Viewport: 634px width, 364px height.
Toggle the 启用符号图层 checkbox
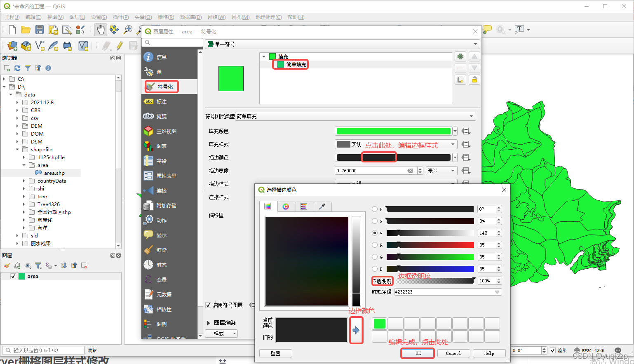click(208, 305)
